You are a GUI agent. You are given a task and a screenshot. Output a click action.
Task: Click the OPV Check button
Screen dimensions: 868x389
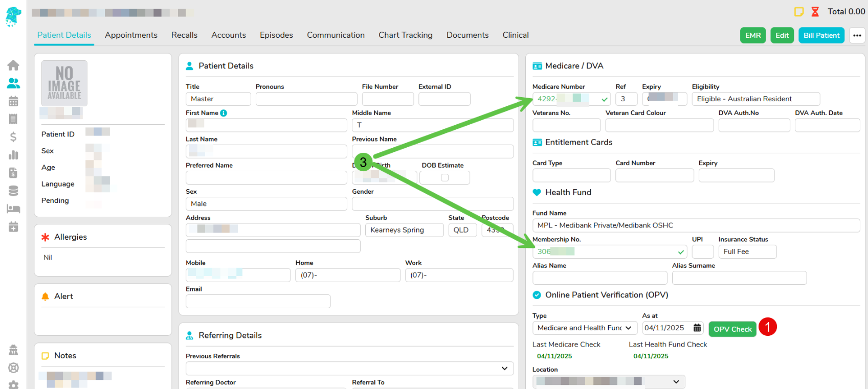point(732,329)
